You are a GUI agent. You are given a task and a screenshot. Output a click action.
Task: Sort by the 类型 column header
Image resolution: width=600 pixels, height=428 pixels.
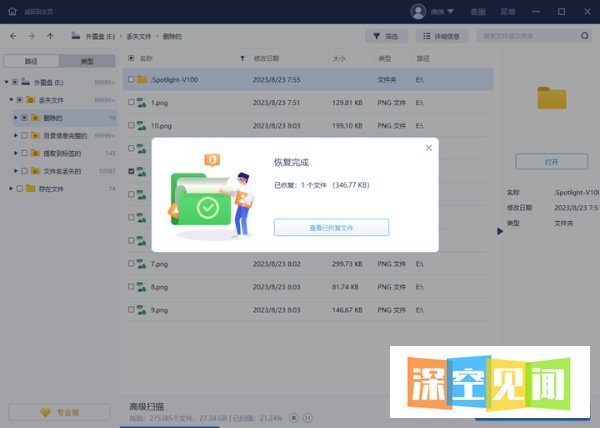click(384, 59)
